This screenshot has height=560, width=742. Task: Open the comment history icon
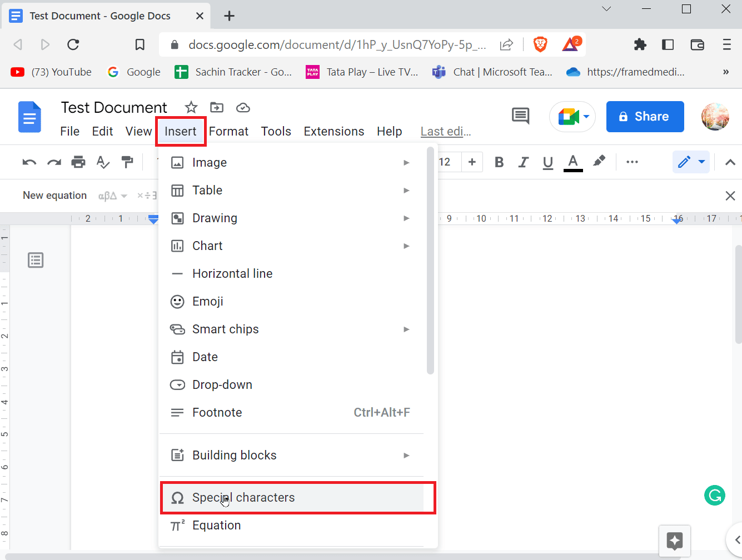pyautogui.click(x=520, y=116)
